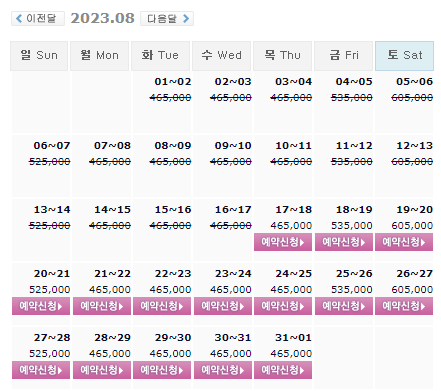The height and width of the screenshot is (391, 441).
Task: Select the 일 Sun column header
Action: pos(39,56)
